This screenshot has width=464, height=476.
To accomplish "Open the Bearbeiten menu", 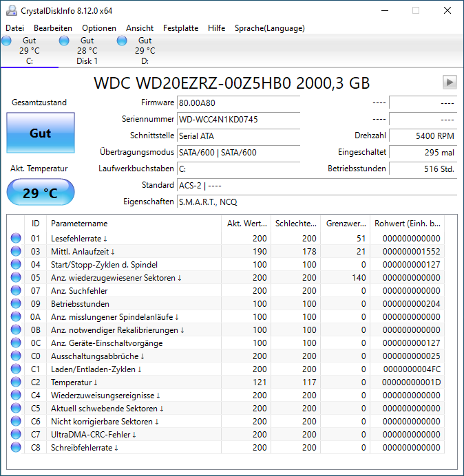I will pyautogui.click(x=53, y=28).
